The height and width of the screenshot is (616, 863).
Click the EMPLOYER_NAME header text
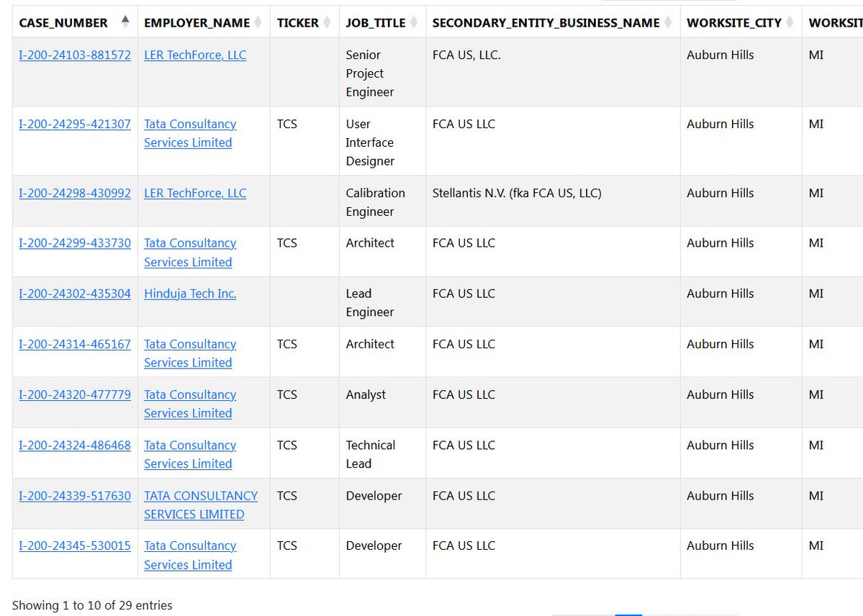click(x=196, y=22)
